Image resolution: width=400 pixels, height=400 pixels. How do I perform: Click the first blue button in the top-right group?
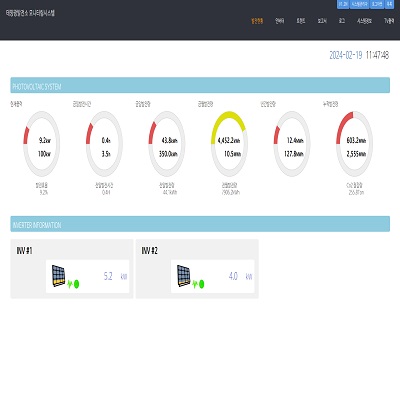coord(343,4)
